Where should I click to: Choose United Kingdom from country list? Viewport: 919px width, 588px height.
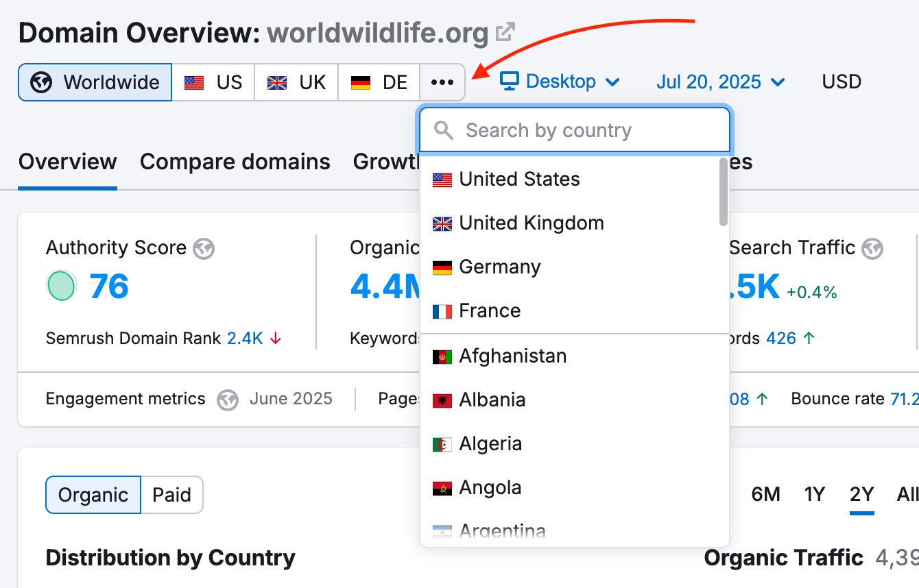(x=574, y=223)
